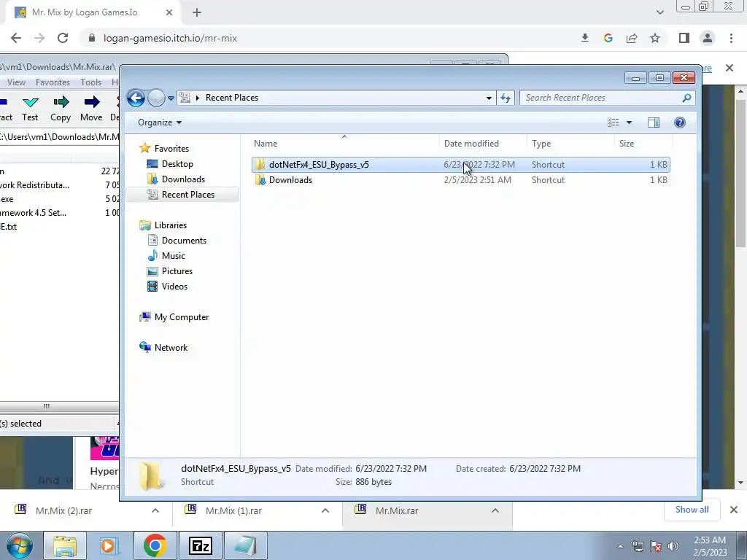Screen dimensions: 747x560
Task: Click the Chrome URL address bar
Action: click(x=329, y=38)
